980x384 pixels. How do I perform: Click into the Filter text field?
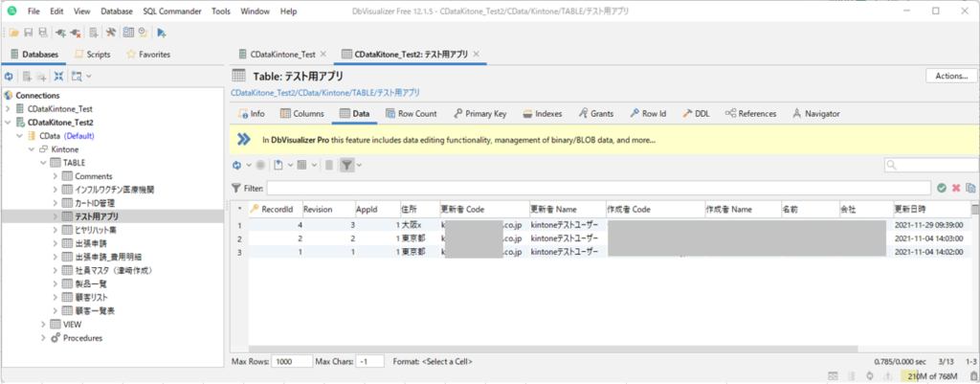599,188
